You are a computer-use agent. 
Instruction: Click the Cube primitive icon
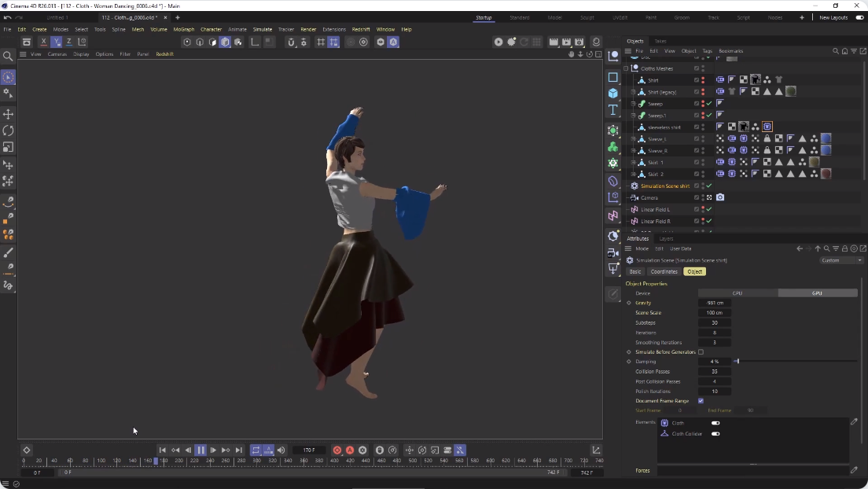coord(613,94)
